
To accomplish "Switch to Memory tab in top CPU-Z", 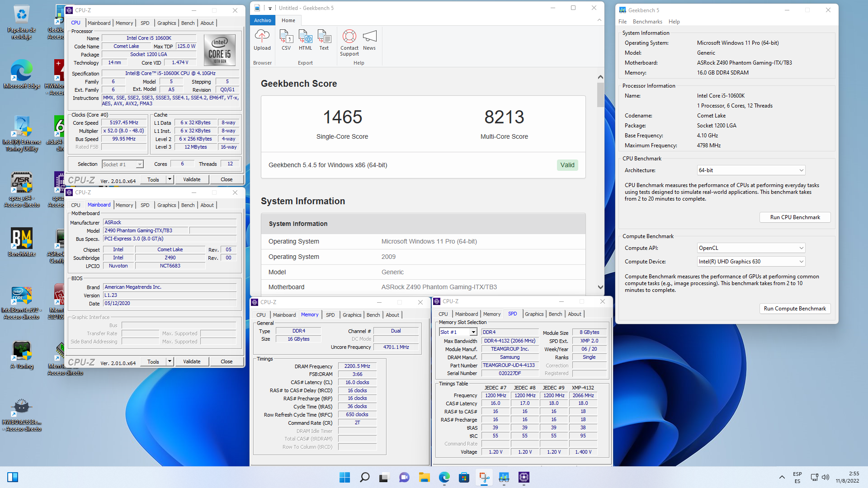I will coord(124,23).
